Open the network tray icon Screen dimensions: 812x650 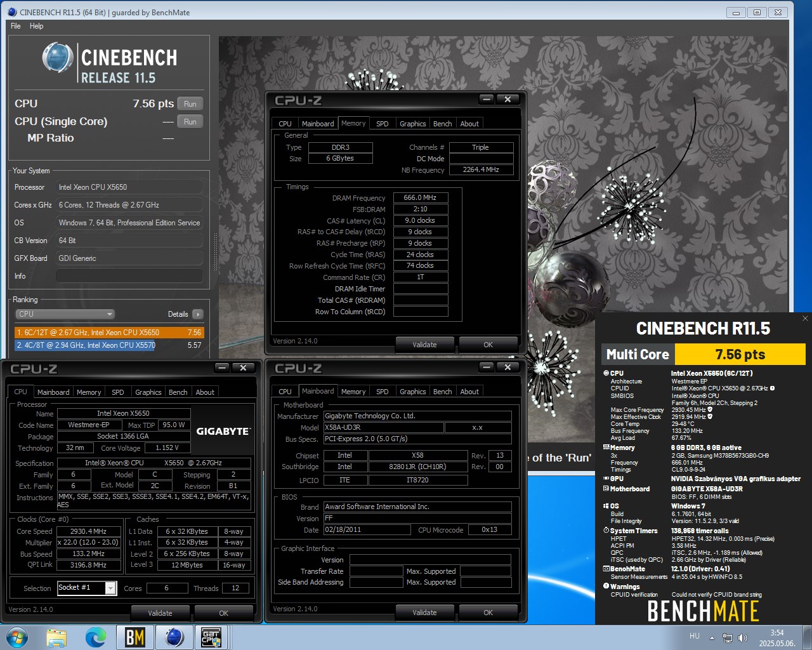[728, 637]
